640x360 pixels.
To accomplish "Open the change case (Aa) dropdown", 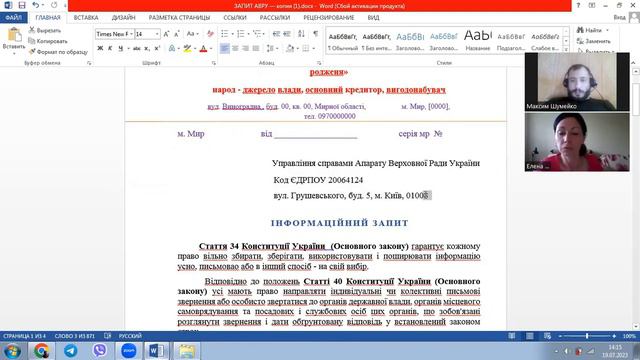I will point(192,34).
